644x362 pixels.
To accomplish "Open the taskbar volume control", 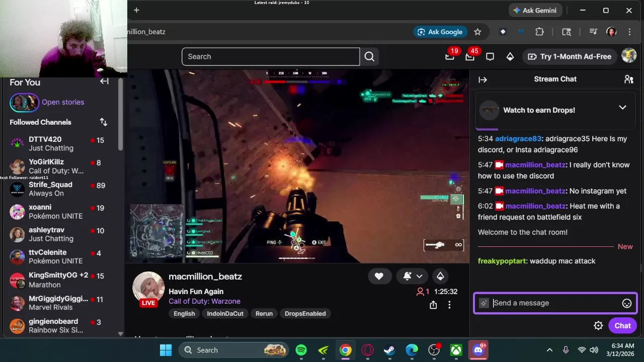I will pos(594,350).
